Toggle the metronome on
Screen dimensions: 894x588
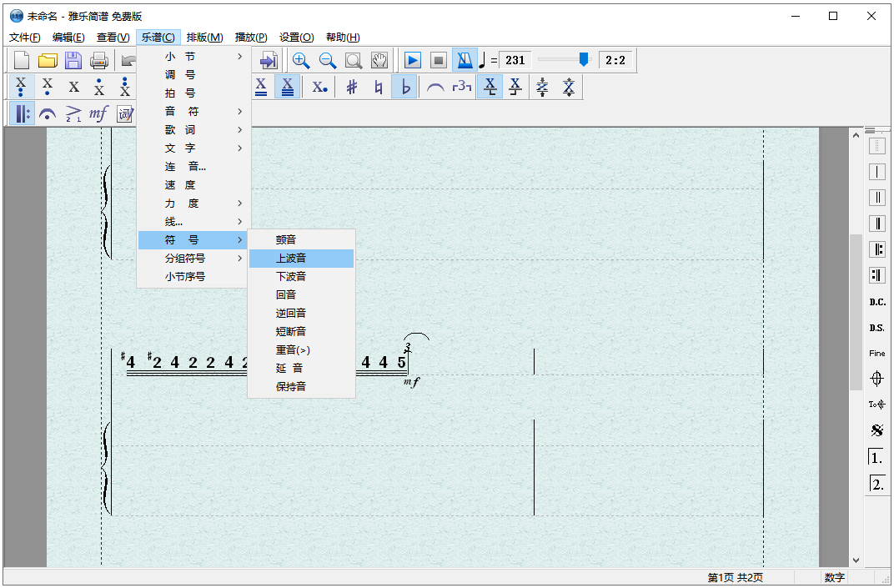[465, 59]
